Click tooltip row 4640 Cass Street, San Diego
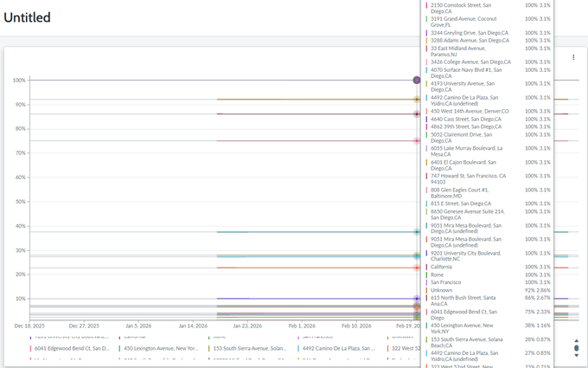This screenshot has width=588, height=368. [x=489, y=119]
